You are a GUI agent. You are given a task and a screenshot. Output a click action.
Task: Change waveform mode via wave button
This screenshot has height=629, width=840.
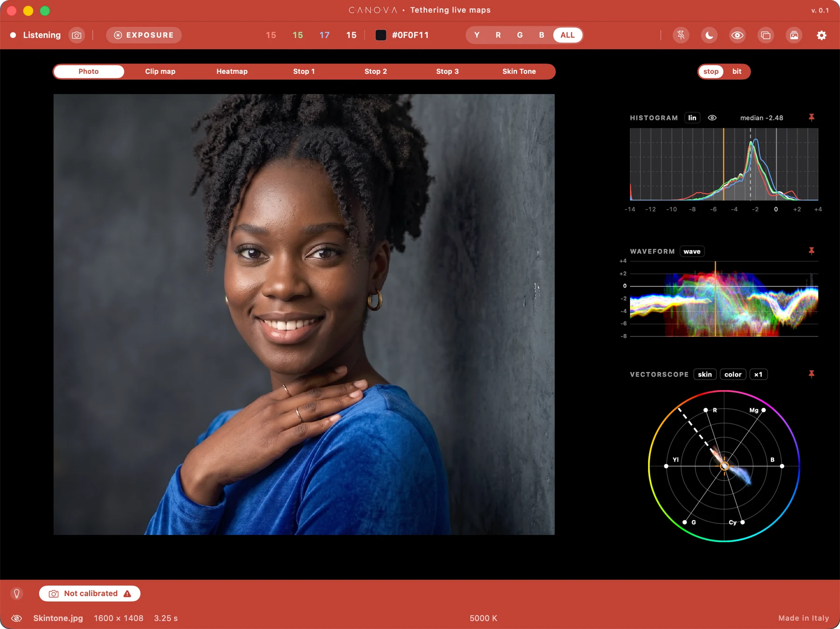[692, 252]
